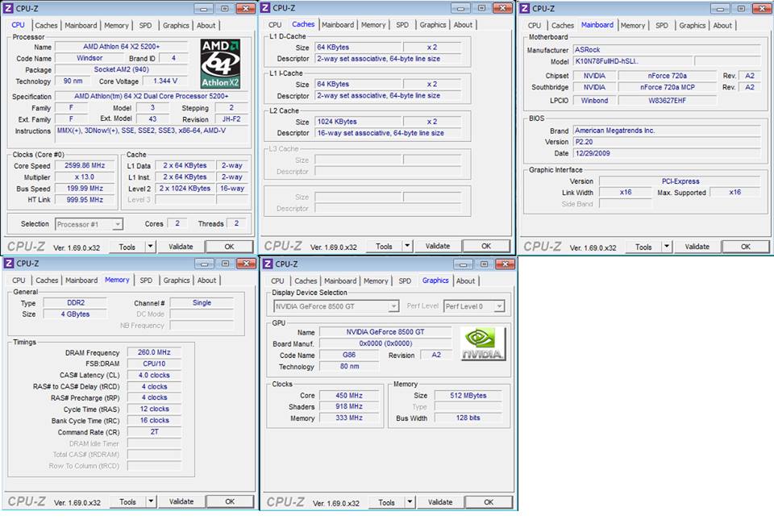This screenshot has width=774, height=532.
Task: Click the Package value Socket AM2 (940)
Action: pyautogui.click(x=122, y=69)
